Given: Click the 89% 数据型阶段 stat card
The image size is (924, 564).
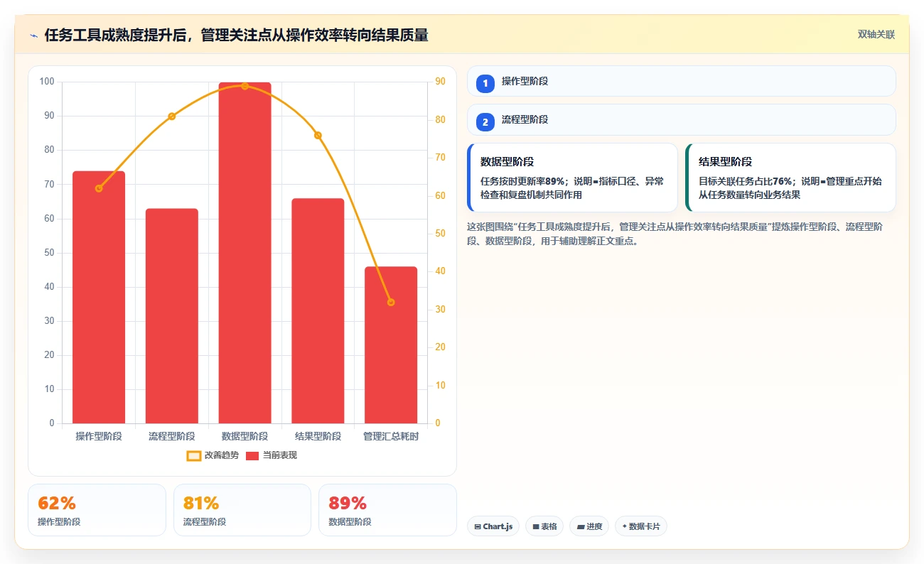Looking at the screenshot, I should 387,510.
